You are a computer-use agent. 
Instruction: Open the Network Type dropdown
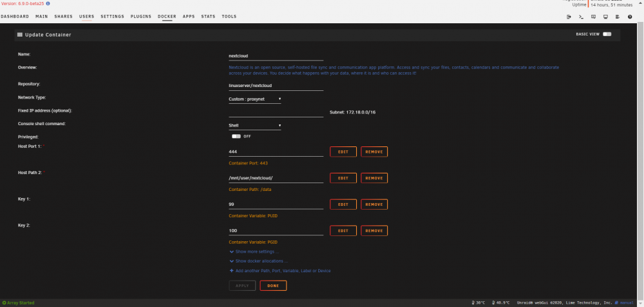coord(254,99)
